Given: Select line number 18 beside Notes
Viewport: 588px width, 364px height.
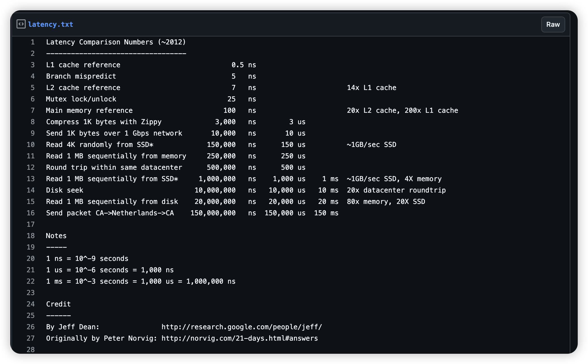Looking at the screenshot, I should click(31, 236).
